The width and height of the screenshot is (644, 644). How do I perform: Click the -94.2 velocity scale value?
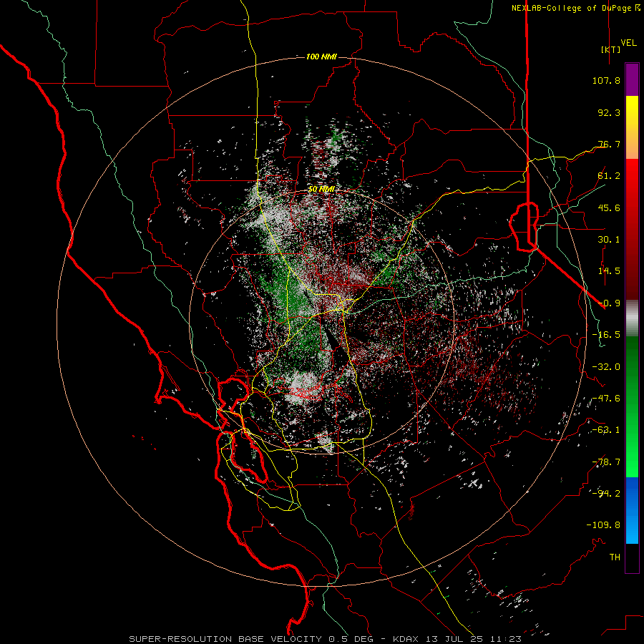tap(606, 494)
